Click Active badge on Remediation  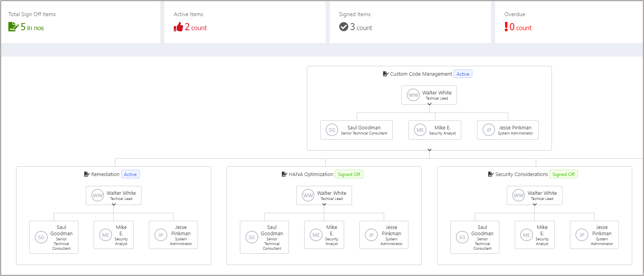[131, 174]
